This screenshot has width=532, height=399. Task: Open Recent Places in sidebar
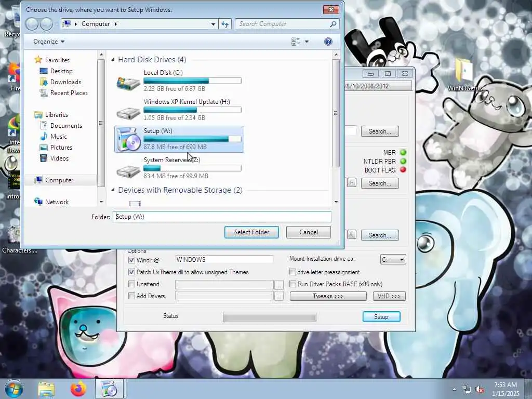(x=69, y=92)
